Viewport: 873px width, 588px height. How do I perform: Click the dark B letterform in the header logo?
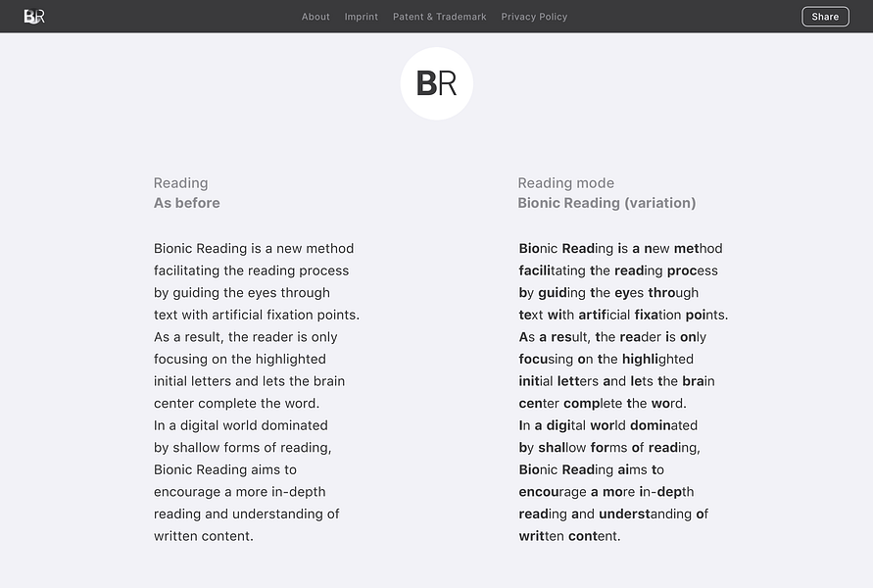tap(30, 16)
